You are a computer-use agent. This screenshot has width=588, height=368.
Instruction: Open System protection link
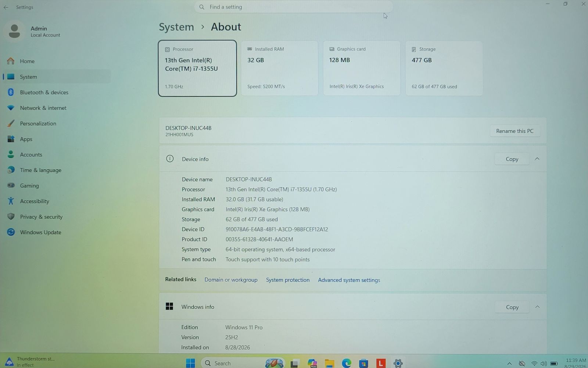point(288,280)
